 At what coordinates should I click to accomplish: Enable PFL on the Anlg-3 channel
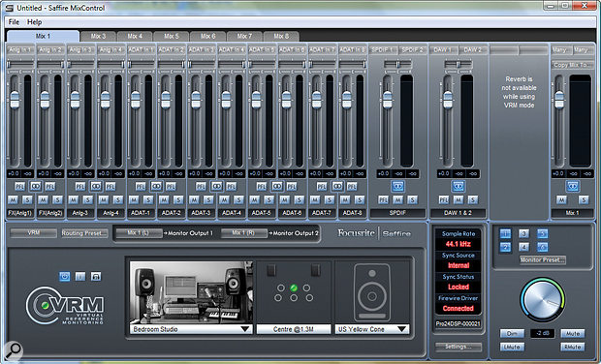pyautogui.click(x=80, y=187)
